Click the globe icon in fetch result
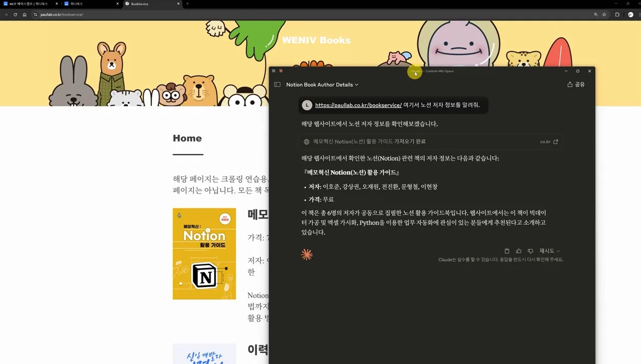This screenshot has height=364, width=641. pyautogui.click(x=307, y=142)
